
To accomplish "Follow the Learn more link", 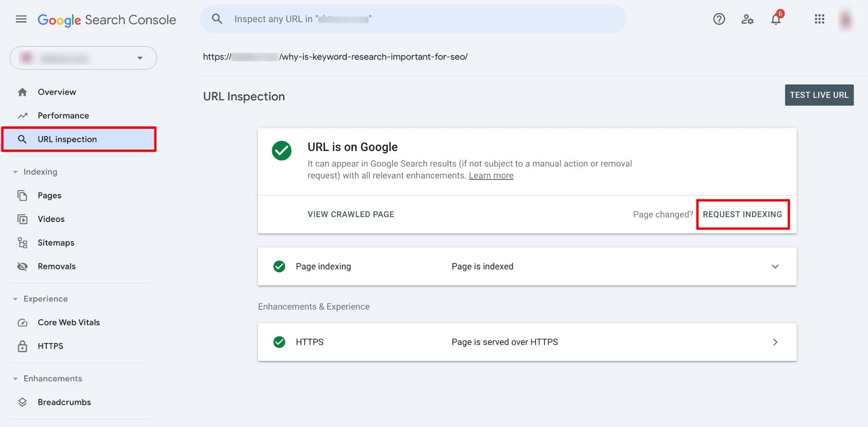I will (491, 176).
